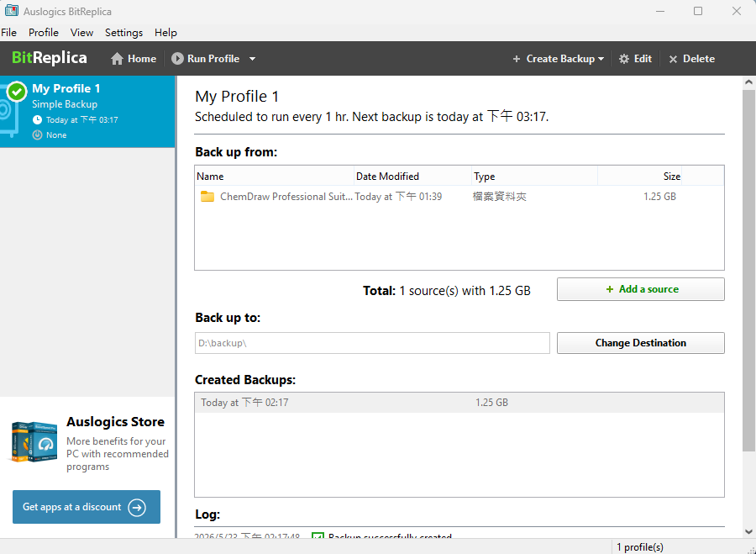Viewport: 756px width, 554px height.
Task: Click the D:\backup\ destination field
Action: [372, 343]
